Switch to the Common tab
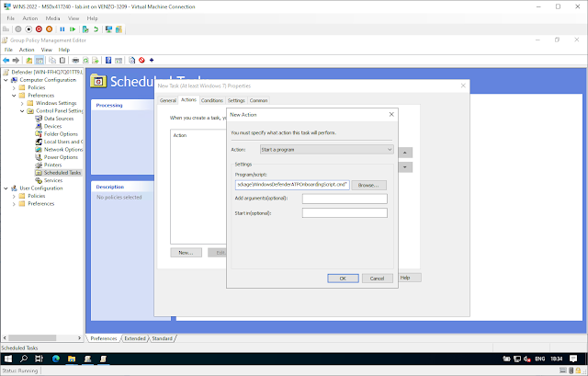Viewport: 588px width, 376px height. coord(258,100)
